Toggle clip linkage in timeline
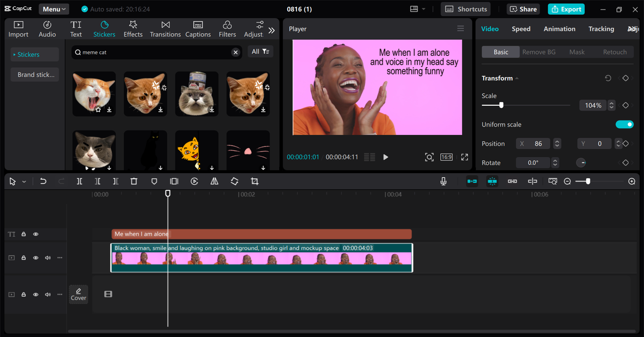Image resolution: width=644 pixels, height=337 pixels. tap(512, 181)
